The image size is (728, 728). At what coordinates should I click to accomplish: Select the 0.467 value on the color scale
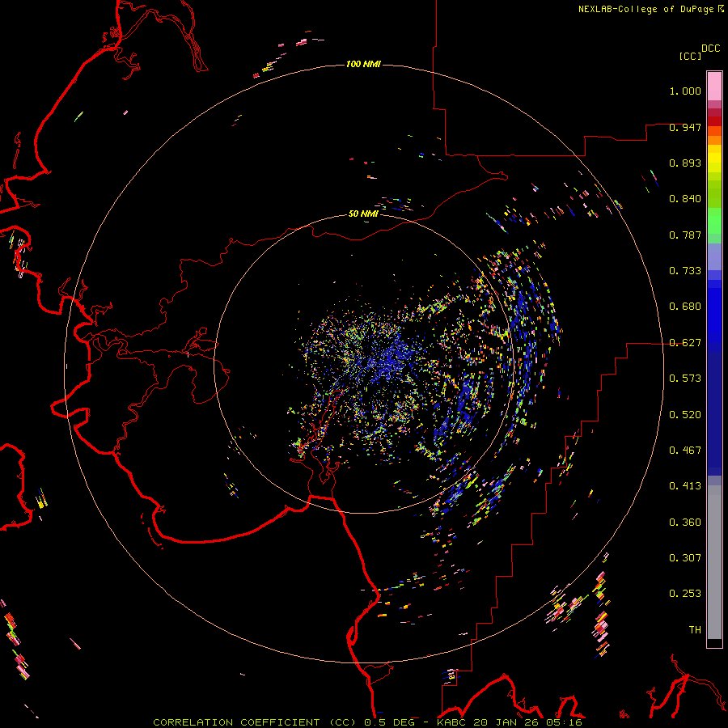pos(685,451)
